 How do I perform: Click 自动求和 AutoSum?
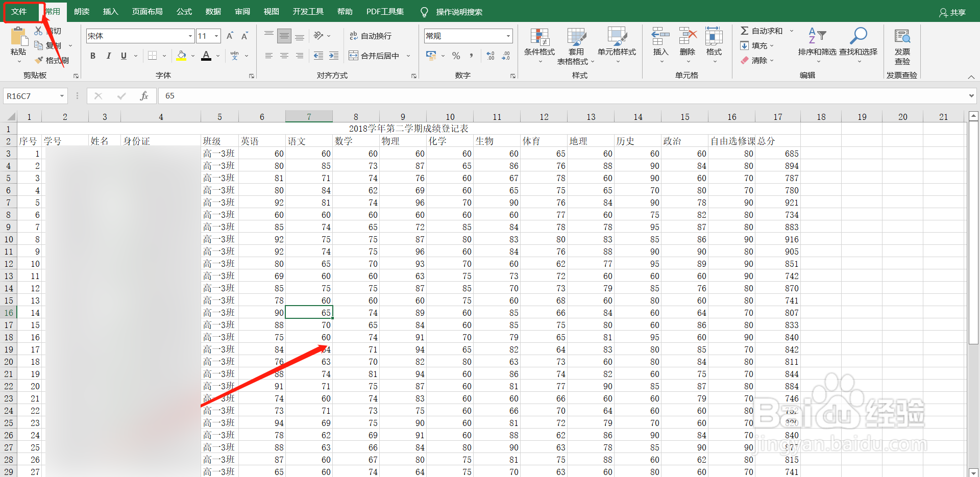(x=762, y=31)
